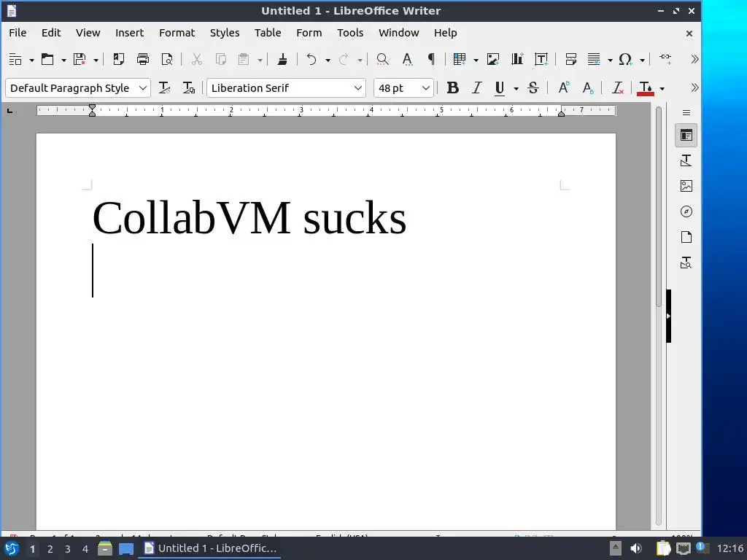The height and width of the screenshot is (560, 747).
Task: Close document with menu bar X
Action: click(x=689, y=34)
